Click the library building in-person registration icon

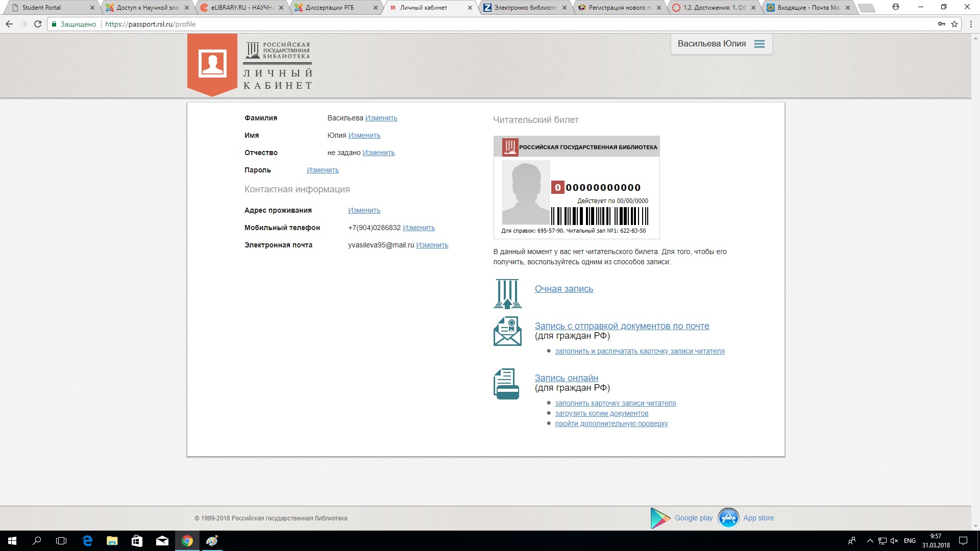coord(507,293)
